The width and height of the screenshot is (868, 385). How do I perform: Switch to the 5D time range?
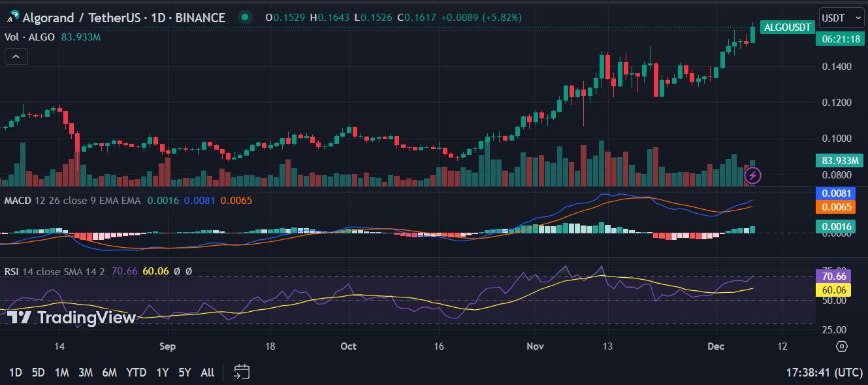click(x=38, y=373)
